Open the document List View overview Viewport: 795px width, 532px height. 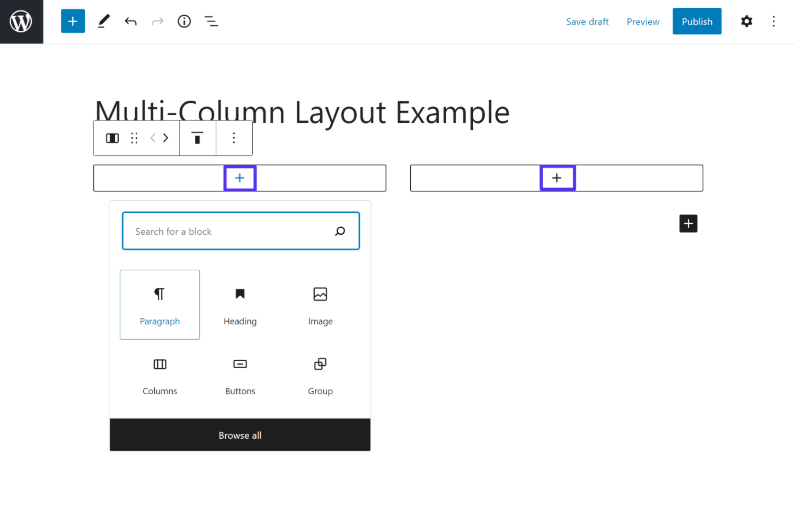pyautogui.click(x=211, y=21)
